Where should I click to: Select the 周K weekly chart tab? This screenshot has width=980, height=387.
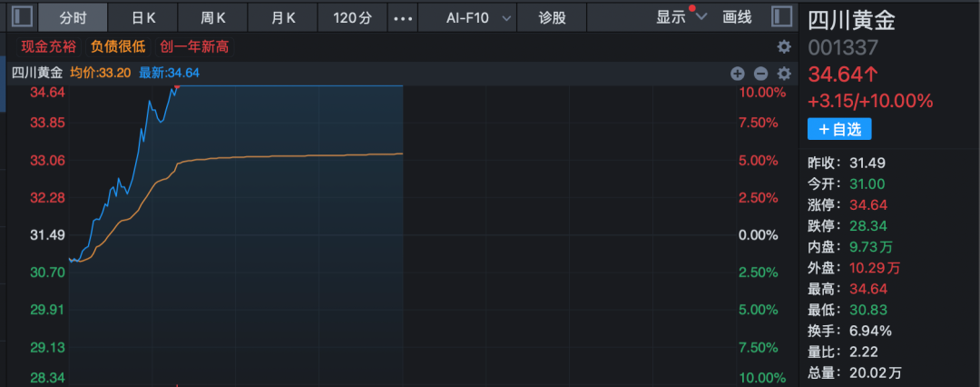213,17
